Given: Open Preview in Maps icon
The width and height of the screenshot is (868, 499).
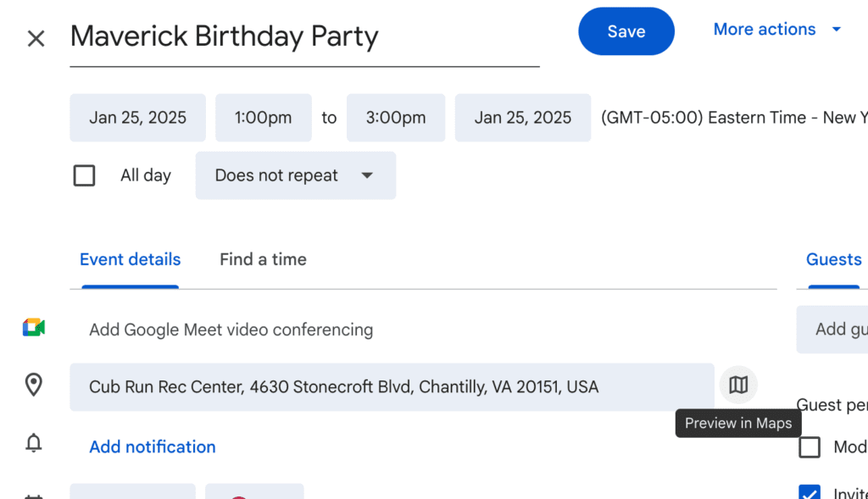Looking at the screenshot, I should pos(738,385).
